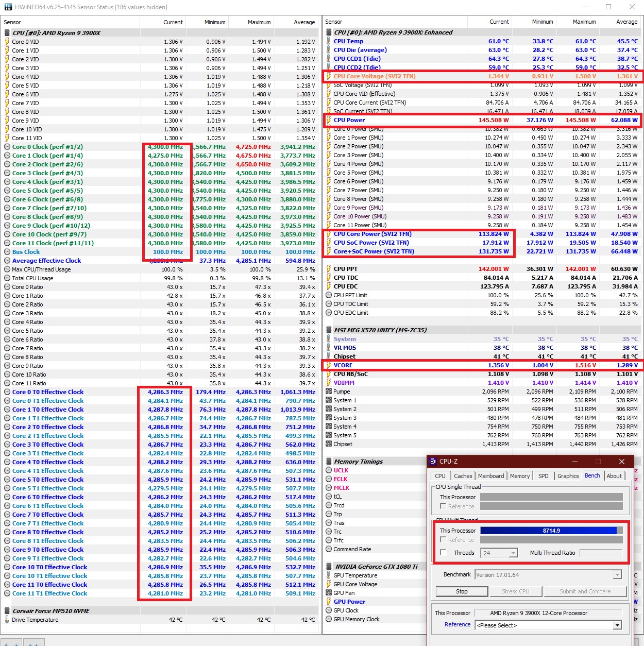
Task: Click the CPU-Z logo icon in its title bar
Action: click(x=433, y=461)
